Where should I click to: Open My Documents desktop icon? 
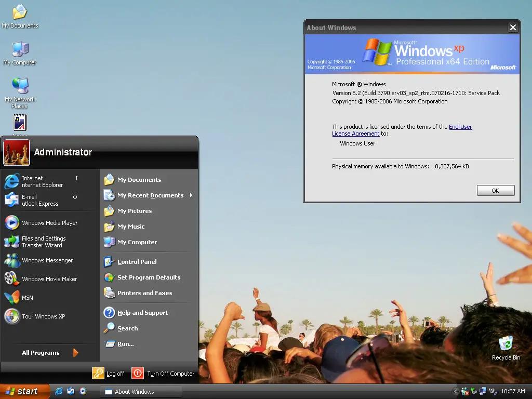(x=20, y=16)
